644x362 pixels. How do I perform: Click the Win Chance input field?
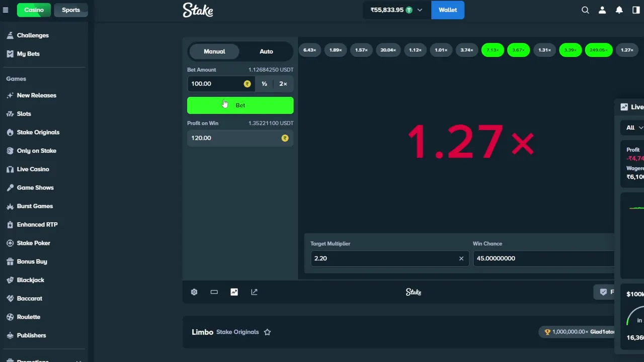tap(544, 258)
